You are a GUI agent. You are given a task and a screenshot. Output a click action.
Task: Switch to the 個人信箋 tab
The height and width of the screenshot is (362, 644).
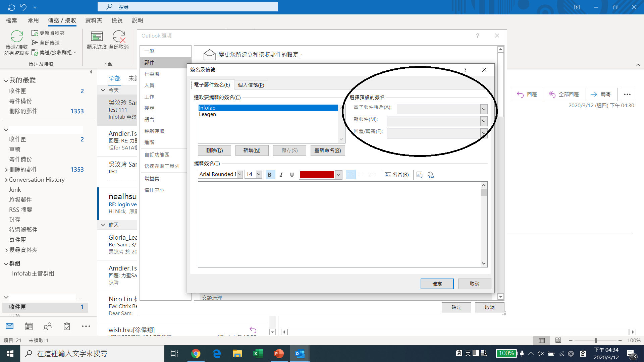(251, 85)
